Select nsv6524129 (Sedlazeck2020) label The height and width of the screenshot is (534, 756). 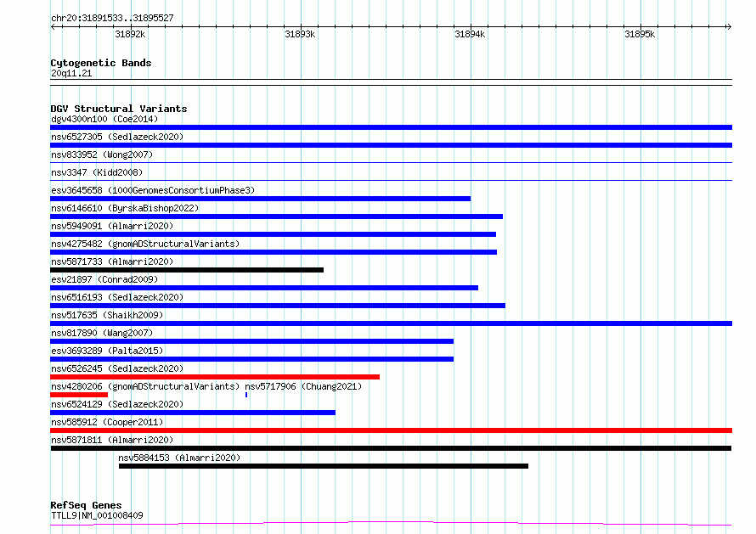[x=117, y=404]
